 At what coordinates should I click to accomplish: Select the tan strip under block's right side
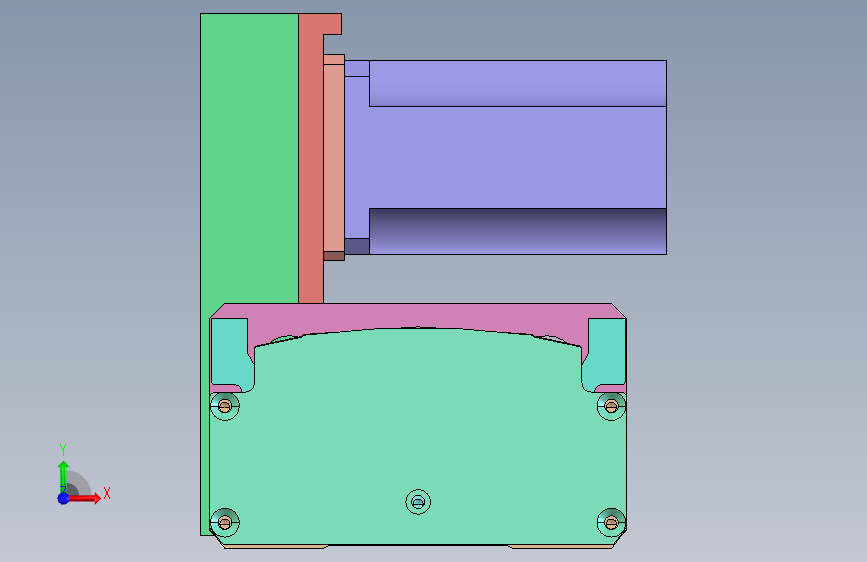point(561,547)
